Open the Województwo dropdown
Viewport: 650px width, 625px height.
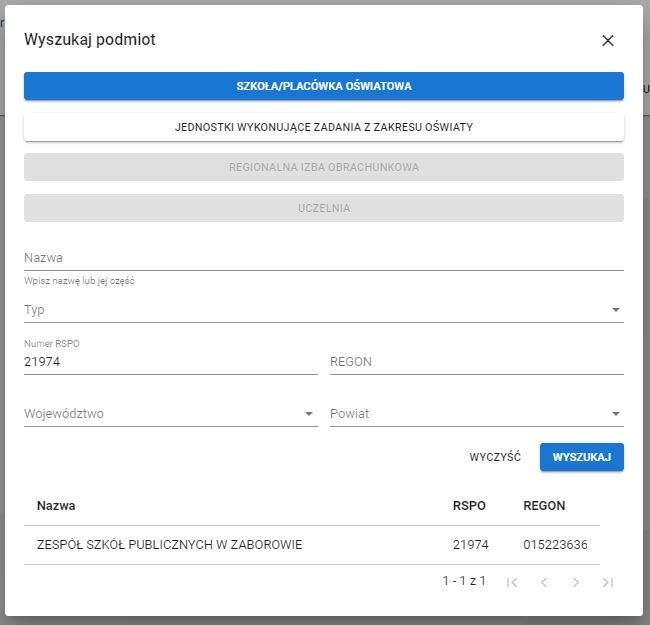(x=170, y=414)
